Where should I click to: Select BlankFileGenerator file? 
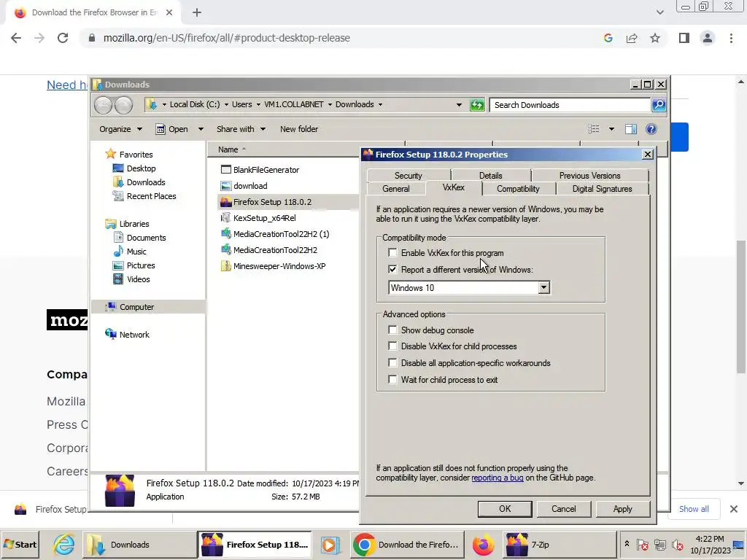[260, 170]
